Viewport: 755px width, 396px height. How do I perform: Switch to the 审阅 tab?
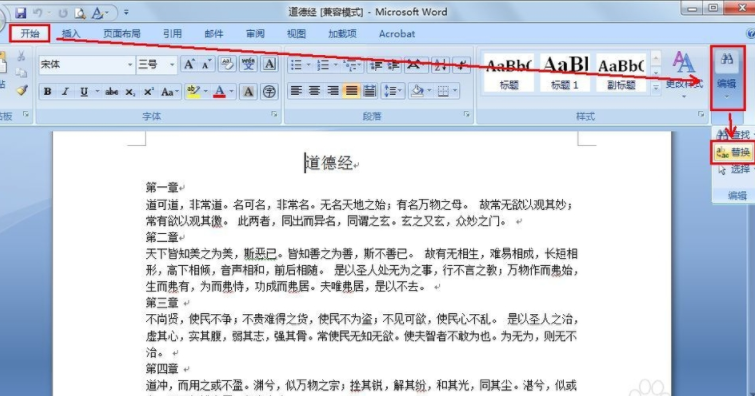pyautogui.click(x=255, y=34)
